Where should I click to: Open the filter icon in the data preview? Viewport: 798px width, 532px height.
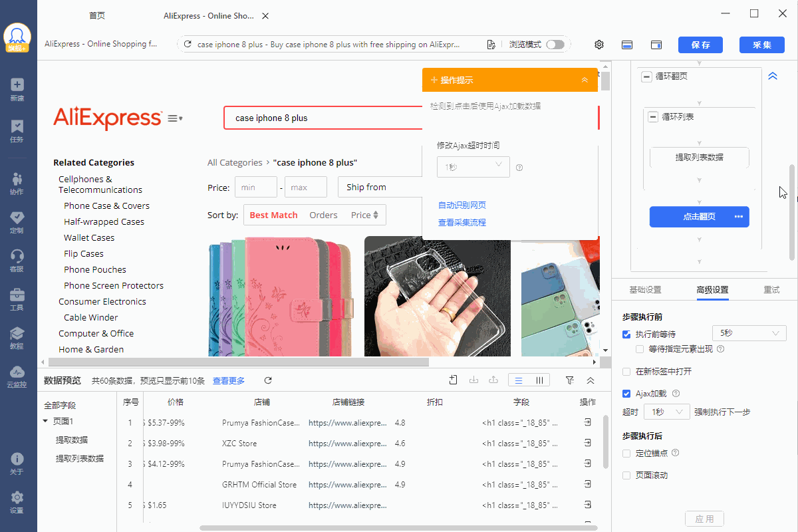[570, 380]
